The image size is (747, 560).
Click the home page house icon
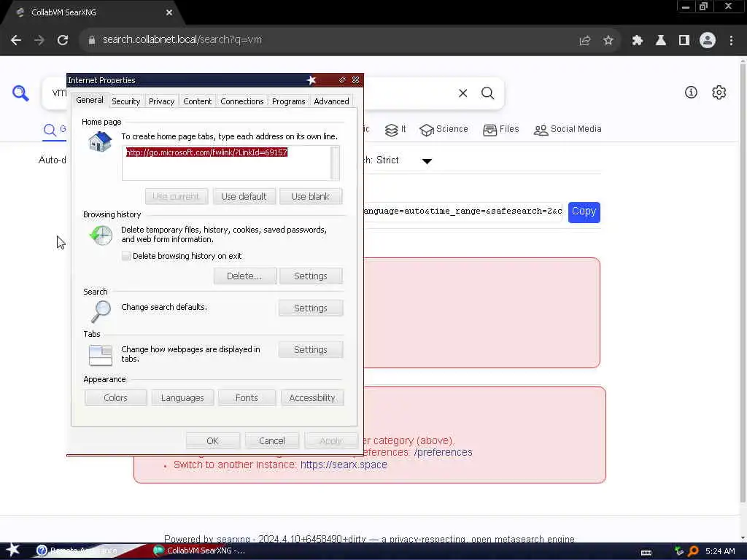[100, 142]
